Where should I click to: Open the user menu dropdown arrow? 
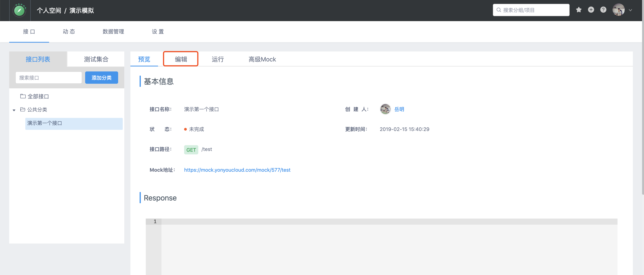pyautogui.click(x=630, y=10)
